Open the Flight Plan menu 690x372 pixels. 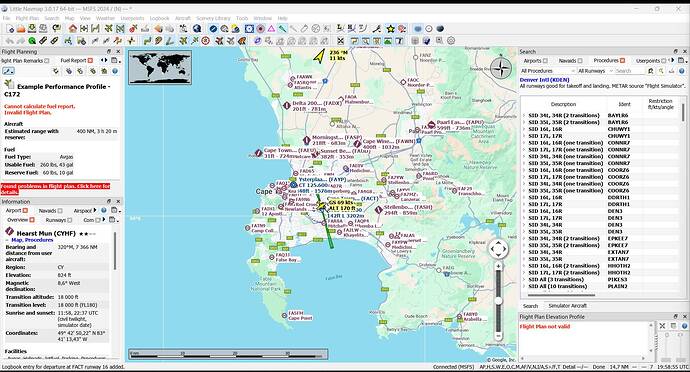27,18
